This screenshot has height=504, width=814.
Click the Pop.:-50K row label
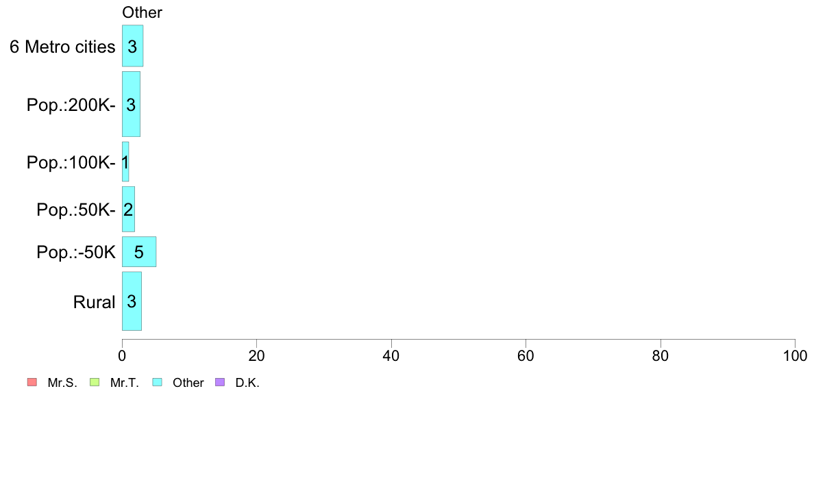click(76, 252)
